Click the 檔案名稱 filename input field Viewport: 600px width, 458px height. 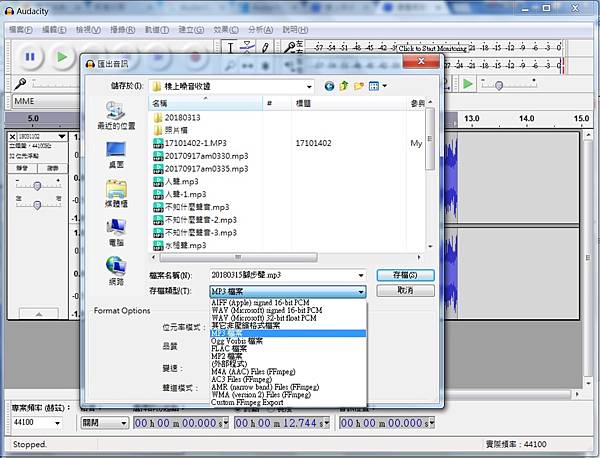coord(283,275)
